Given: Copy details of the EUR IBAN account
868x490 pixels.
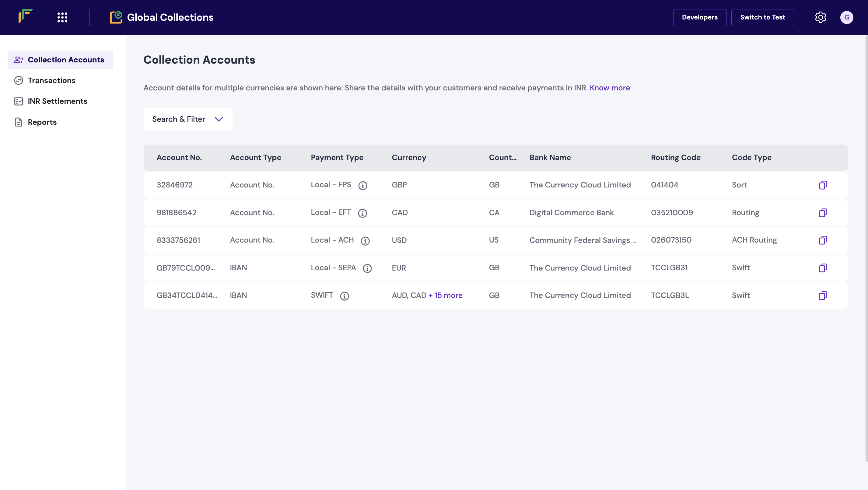Looking at the screenshot, I should tap(823, 268).
